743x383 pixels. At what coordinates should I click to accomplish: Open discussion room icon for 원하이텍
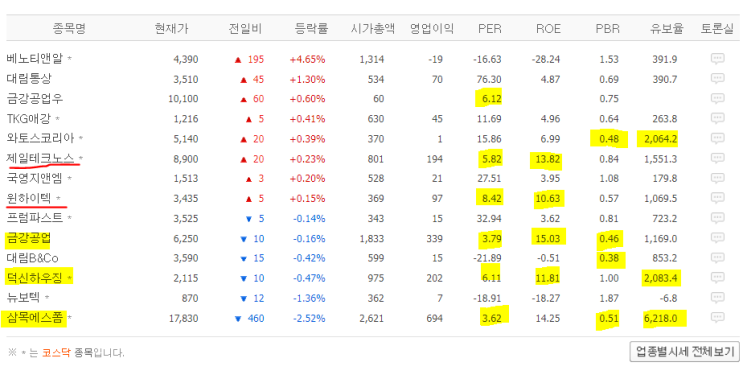pos(717,198)
